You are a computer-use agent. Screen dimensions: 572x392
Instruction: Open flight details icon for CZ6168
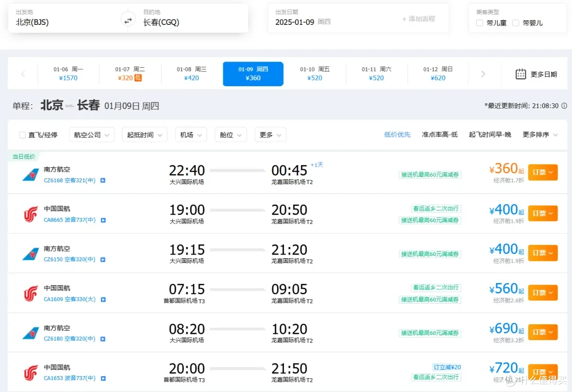point(103,180)
